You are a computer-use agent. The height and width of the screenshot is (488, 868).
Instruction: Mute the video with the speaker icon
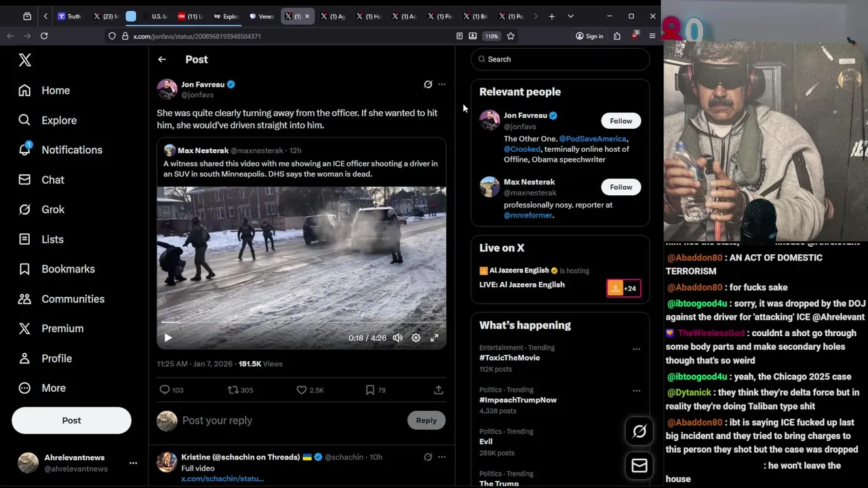click(398, 338)
